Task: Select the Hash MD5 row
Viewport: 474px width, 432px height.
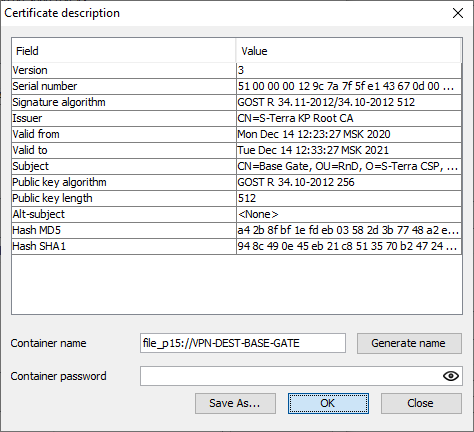Action: [237, 230]
